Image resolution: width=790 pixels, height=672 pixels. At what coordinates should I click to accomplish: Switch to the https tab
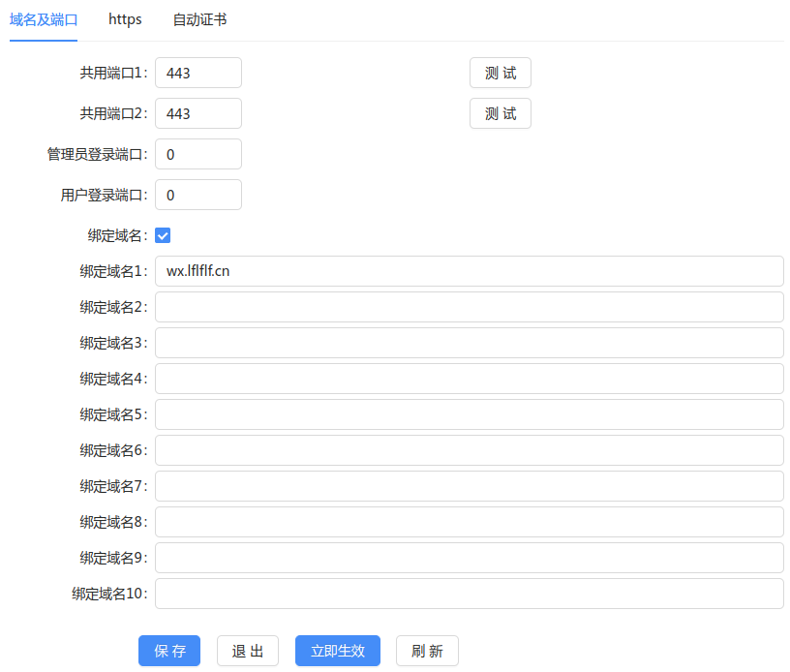tap(125, 19)
